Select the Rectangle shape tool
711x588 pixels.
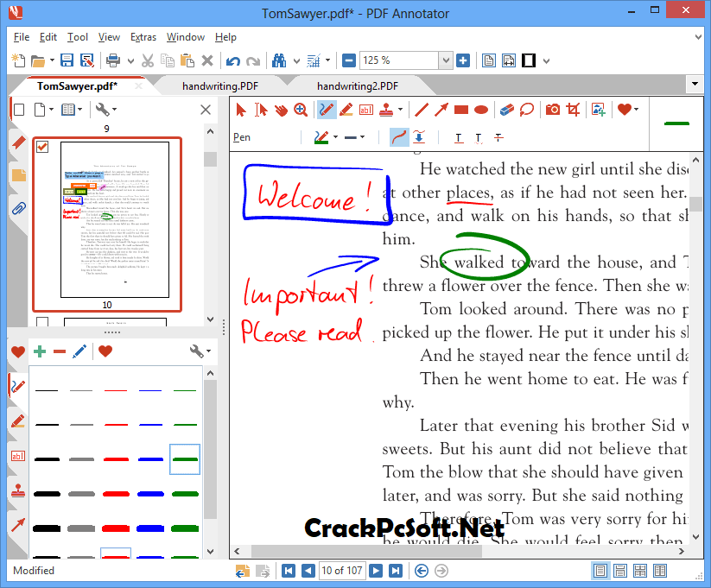461,110
